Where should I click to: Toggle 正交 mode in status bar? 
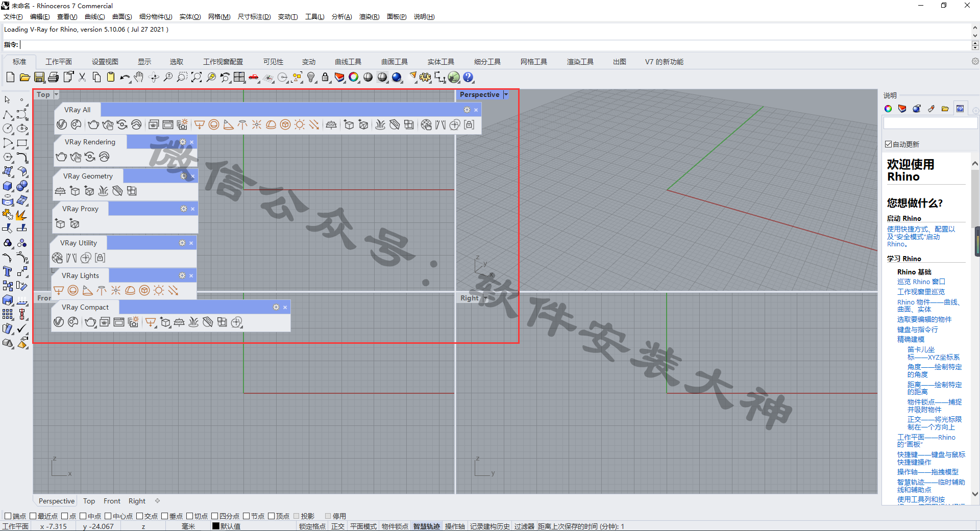pyautogui.click(x=338, y=526)
